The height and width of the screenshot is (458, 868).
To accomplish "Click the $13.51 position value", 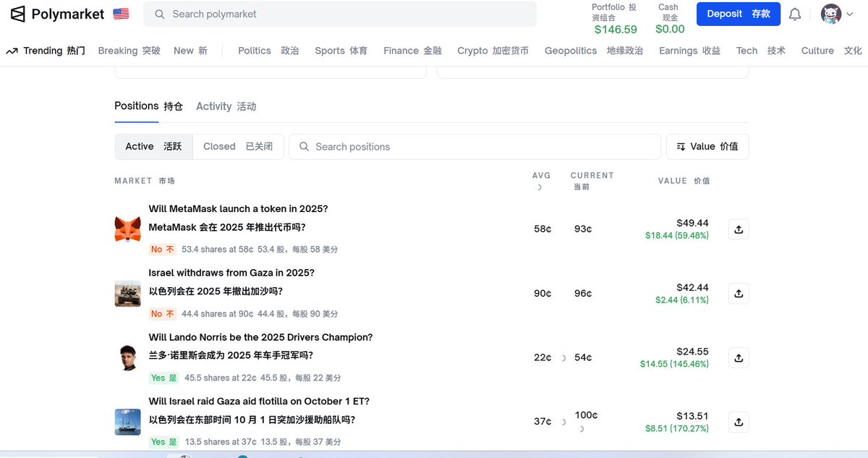I will pyautogui.click(x=692, y=415).
